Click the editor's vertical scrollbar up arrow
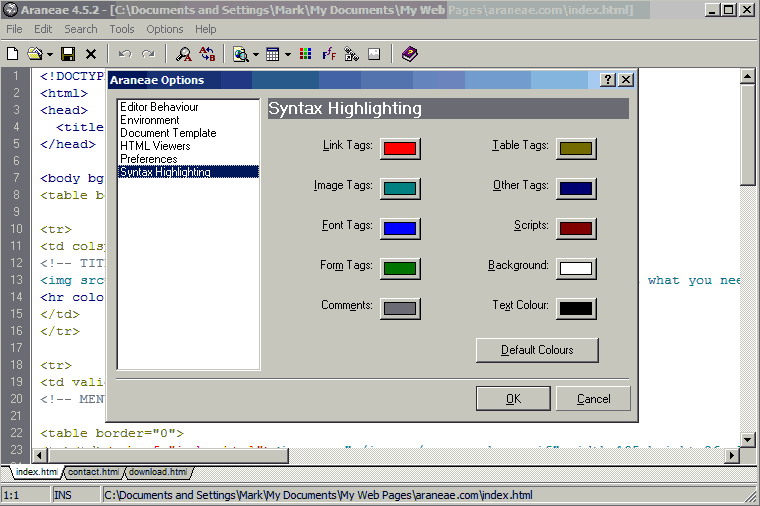The height and width of the screenshot is (506, 760). tap(747, 76)
